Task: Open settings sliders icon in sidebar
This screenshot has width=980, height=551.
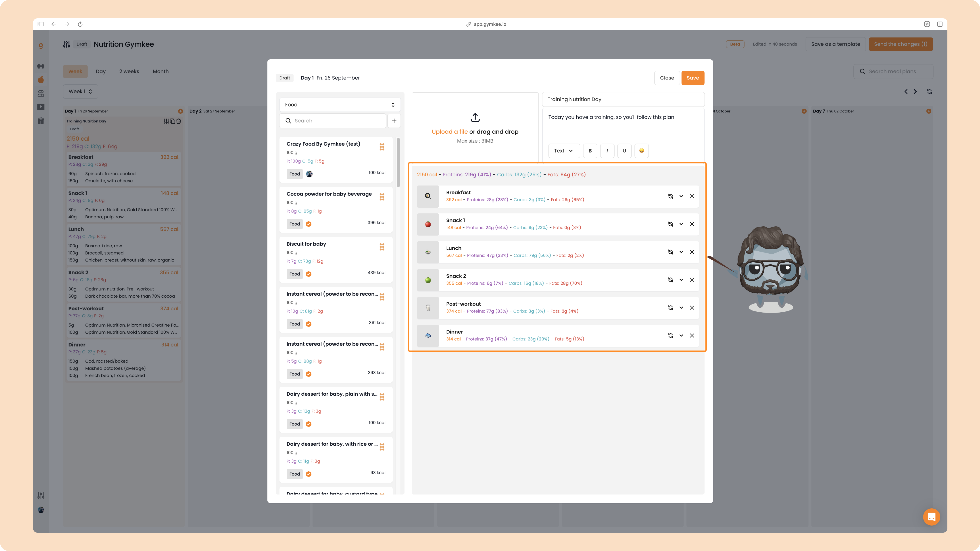Action: (x=41, y=495)
